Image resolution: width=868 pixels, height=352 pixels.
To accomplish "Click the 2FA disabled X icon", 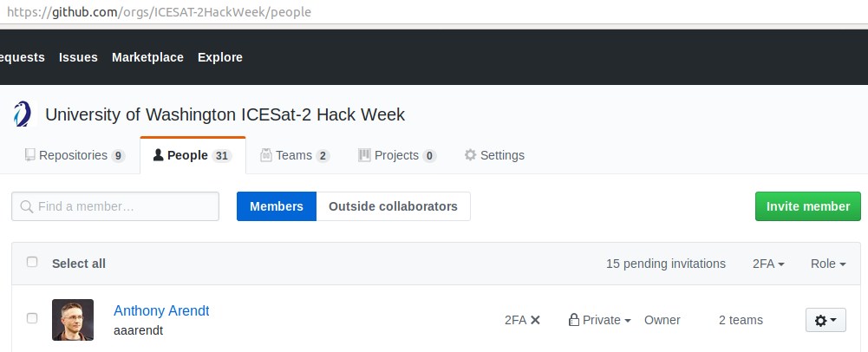I will tap(535, 320).
